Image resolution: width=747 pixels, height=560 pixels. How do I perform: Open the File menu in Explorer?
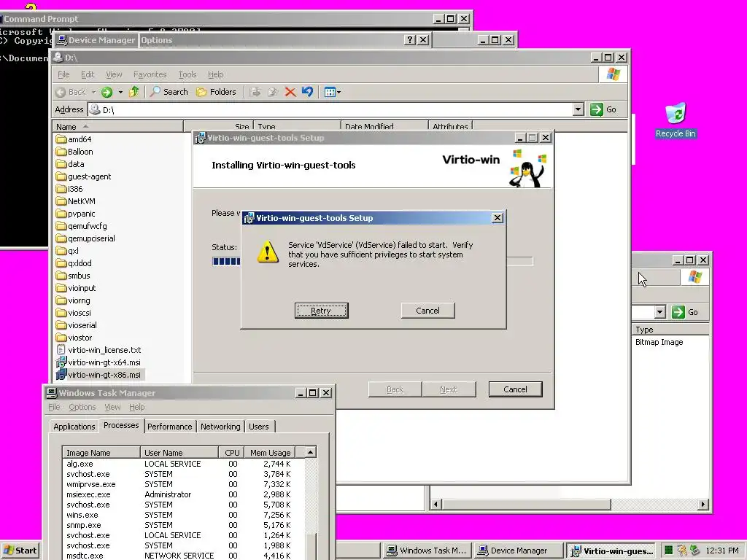[63, 74]
